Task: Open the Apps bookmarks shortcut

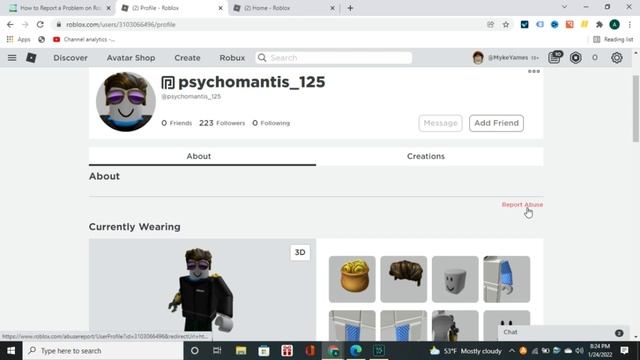Action: (x=18, y=40)
